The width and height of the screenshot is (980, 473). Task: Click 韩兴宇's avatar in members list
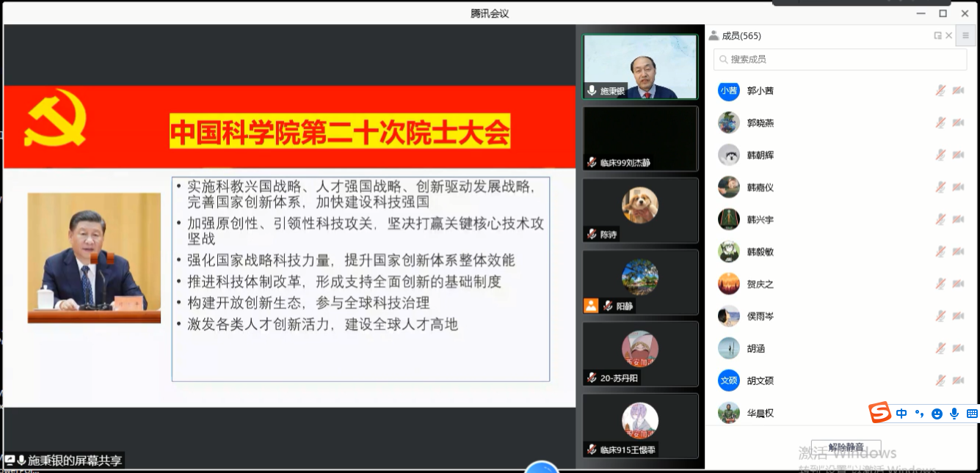pyautogui.click(x=729, y=220)
